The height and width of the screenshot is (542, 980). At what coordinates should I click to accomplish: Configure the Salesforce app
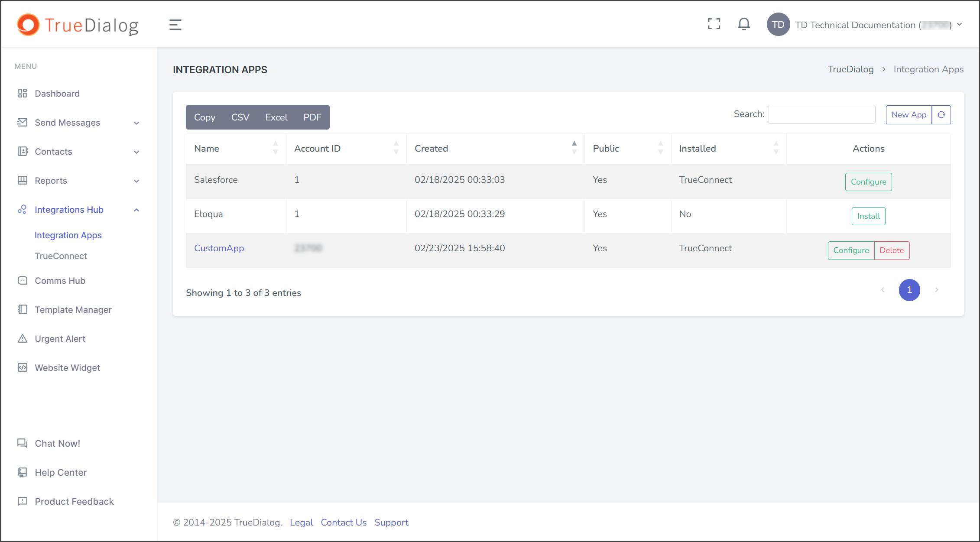tap(869, 182)
